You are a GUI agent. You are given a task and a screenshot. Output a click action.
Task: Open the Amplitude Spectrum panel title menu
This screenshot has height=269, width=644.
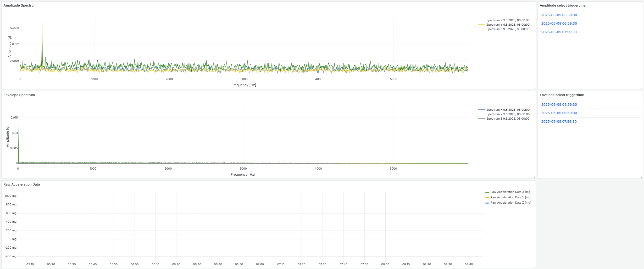click(x=20, y=5)
